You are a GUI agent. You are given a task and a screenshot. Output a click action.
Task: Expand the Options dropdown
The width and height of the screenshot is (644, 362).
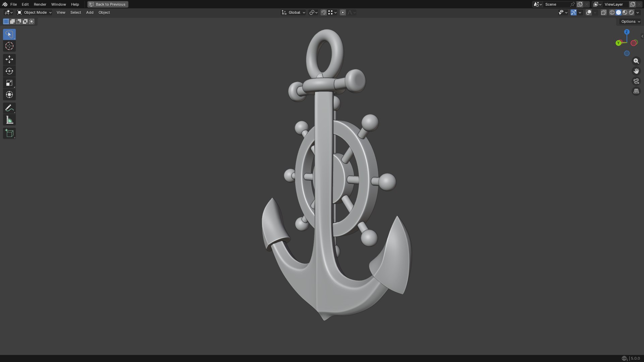coord(630,21)
